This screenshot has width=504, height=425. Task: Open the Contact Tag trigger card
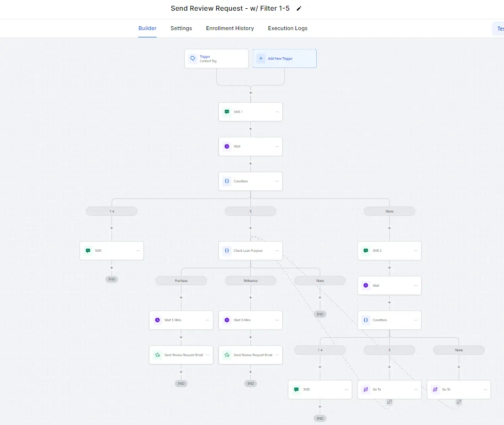point(216,59)
